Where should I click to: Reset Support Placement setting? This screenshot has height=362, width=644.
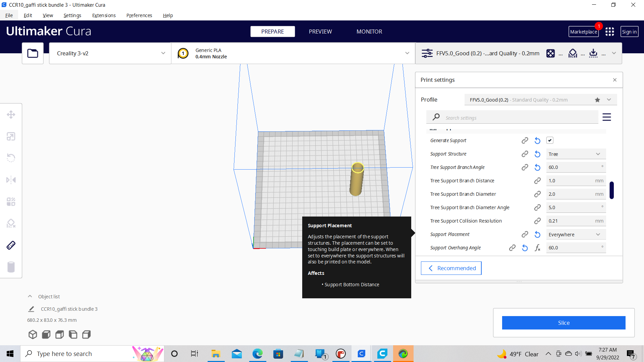click(x=537, y=234)
